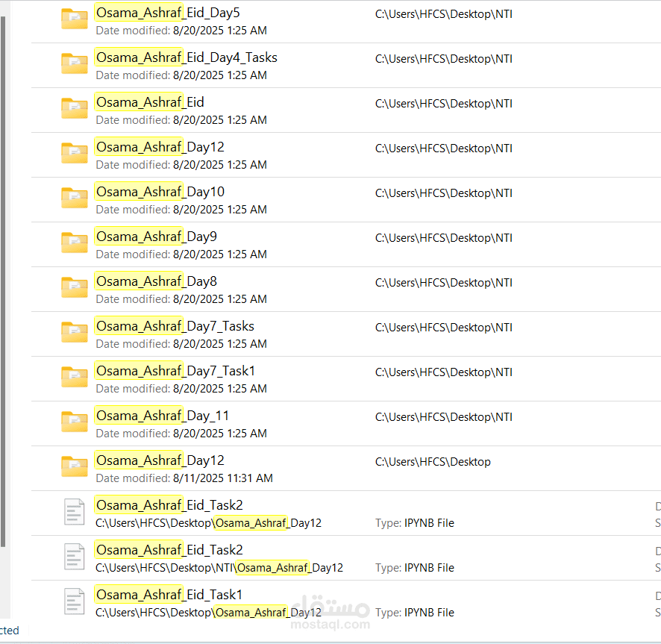Click the vertical scrollbar on left edge
Screen dimensions: 661x644
pos(3,282)
